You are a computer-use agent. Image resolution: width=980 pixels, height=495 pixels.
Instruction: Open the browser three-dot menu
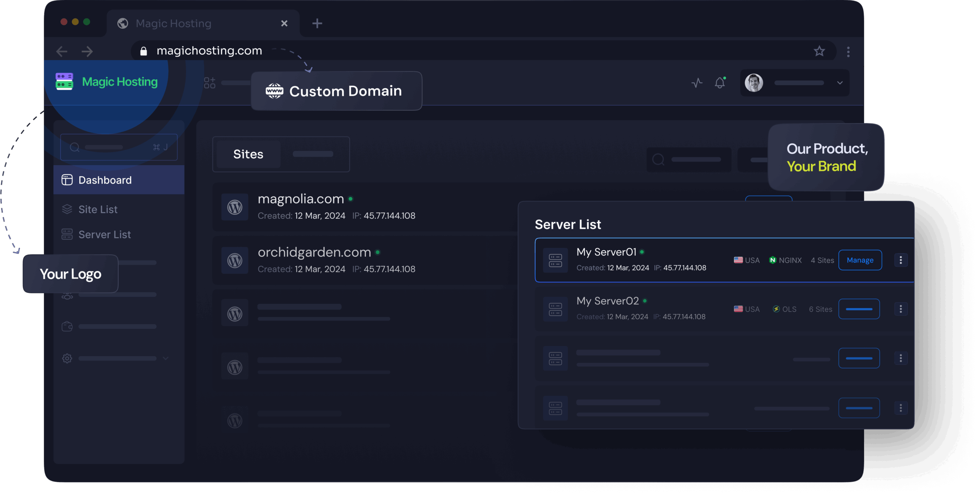coord(848,52)
